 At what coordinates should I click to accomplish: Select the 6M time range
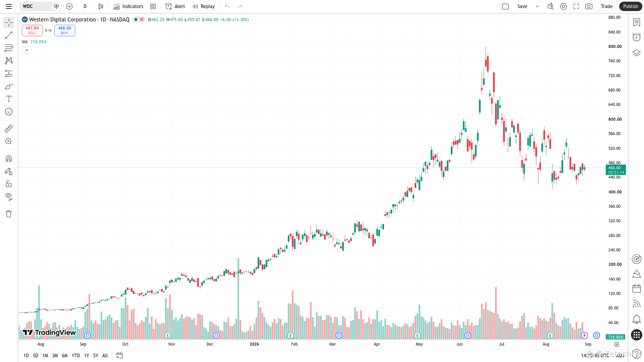[x=65, y=356]
